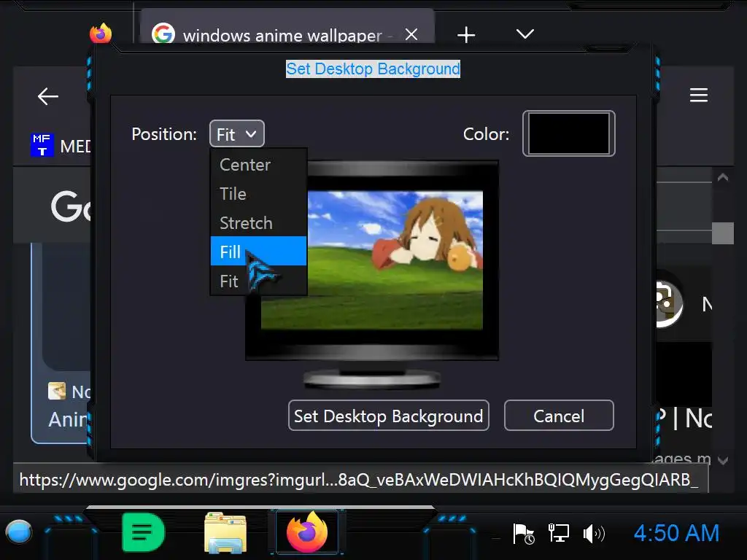Click the wallpaper preview in monitor

372,260
